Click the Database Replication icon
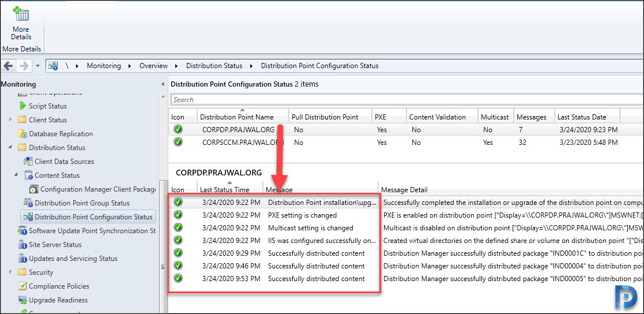 point(22,134)
